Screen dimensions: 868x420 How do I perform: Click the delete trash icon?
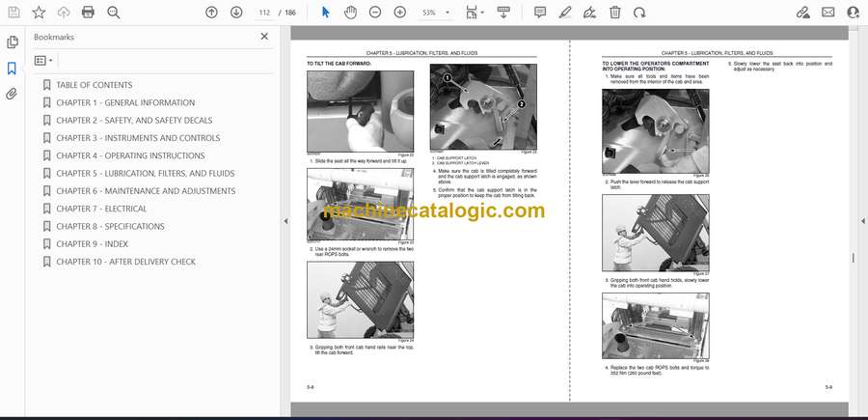point(615,13)
